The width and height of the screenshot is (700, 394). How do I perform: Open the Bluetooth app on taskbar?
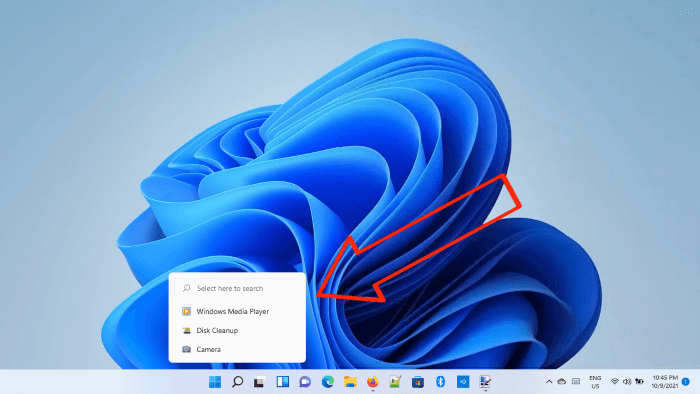coord(440,382)
